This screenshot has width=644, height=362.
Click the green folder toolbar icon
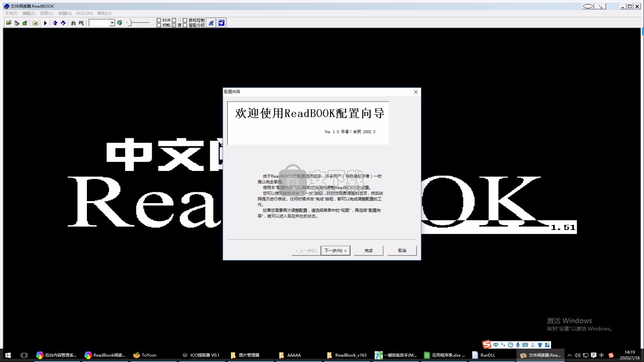25,23
